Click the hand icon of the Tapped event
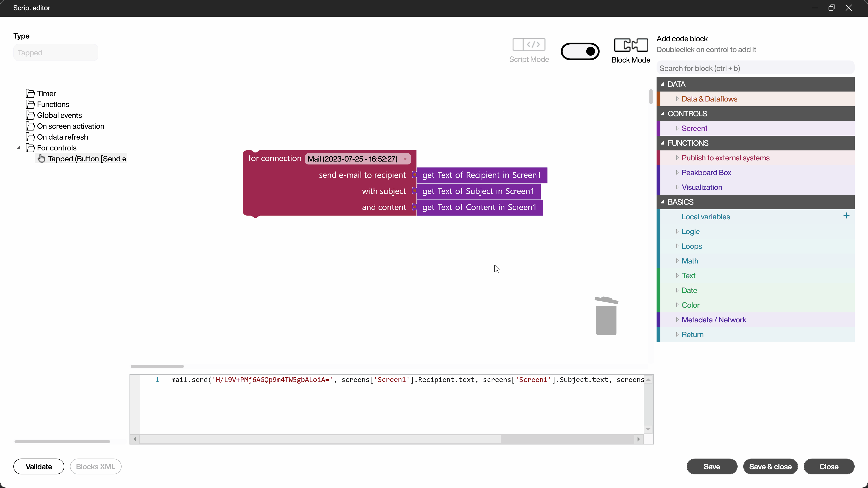Image resolution: width=868 pixels, height=488 pixels. [41, 159]
